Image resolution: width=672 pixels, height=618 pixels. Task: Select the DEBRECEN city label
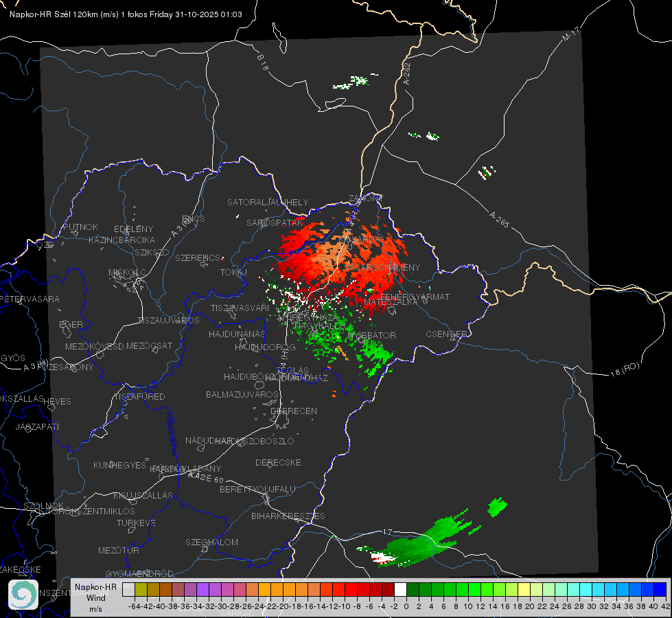(x=294, y=411)
